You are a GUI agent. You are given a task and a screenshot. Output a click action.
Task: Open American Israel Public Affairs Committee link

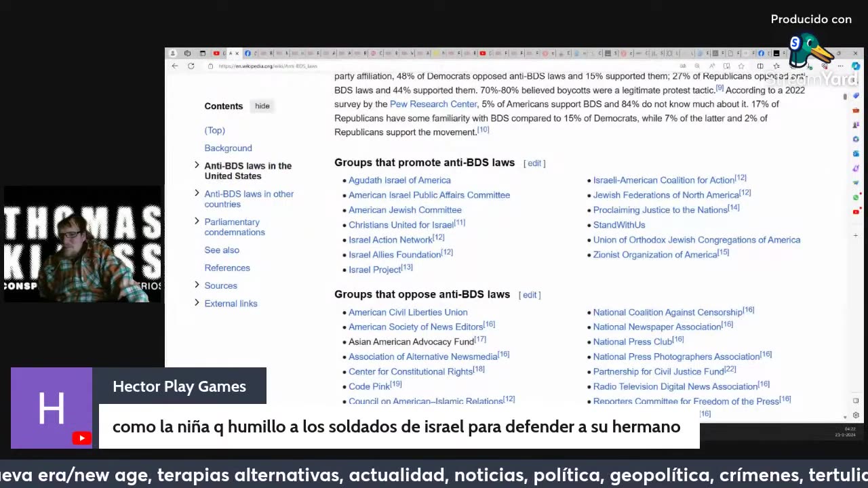point(429,195)
